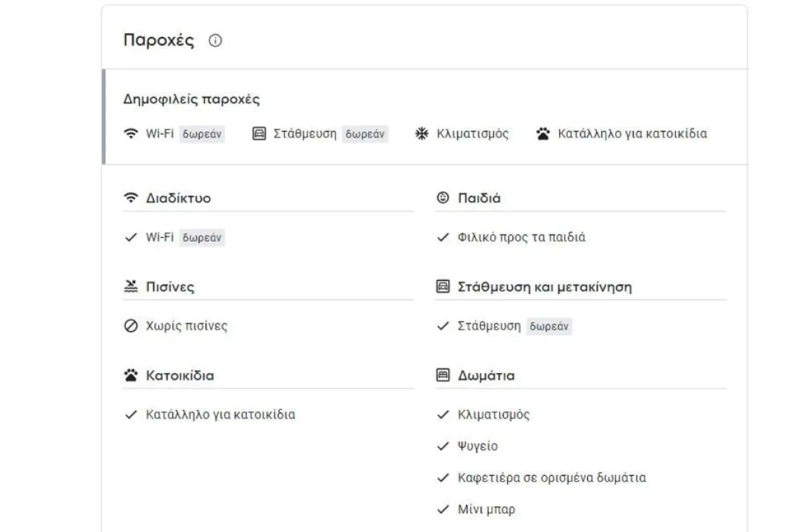Click the Δημοφιλείς παροχές heading

point(192,100)
